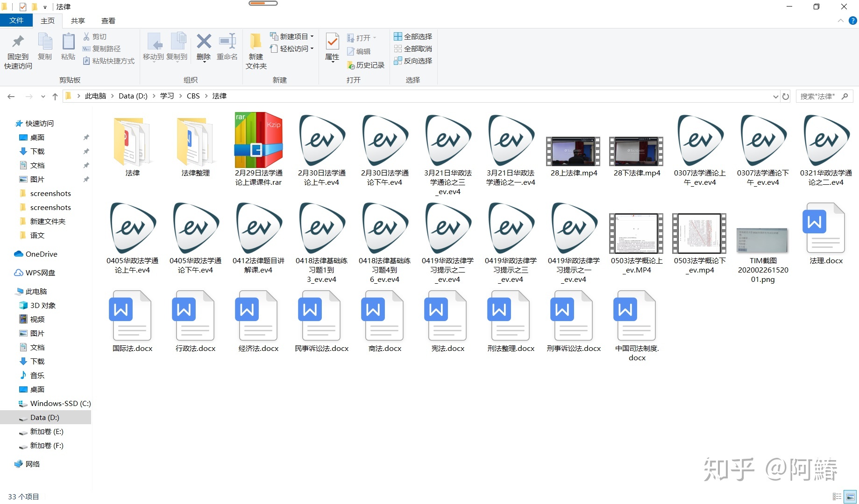This screenshot has width=859, height=504.
Task: Select 网络 in the navigation pane
Action: (x=27, y=464)
